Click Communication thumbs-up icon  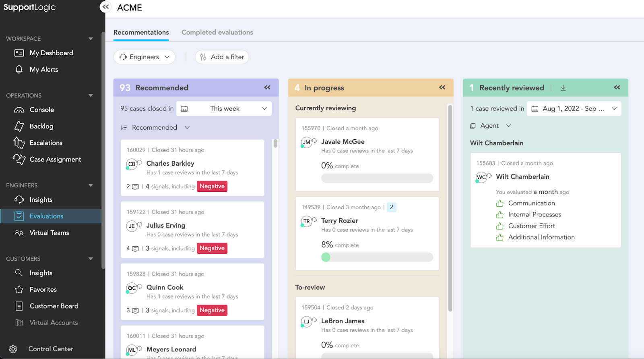tap(500, 203)
